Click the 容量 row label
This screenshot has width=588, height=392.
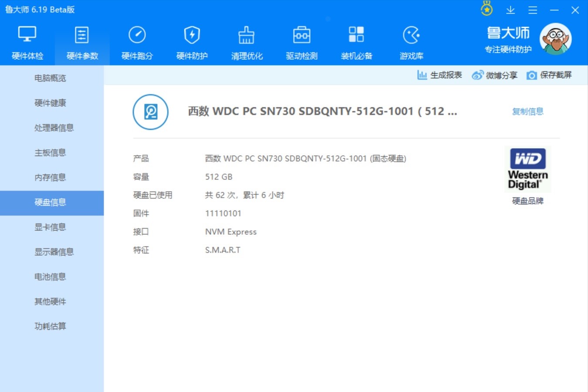coord(141,177)
